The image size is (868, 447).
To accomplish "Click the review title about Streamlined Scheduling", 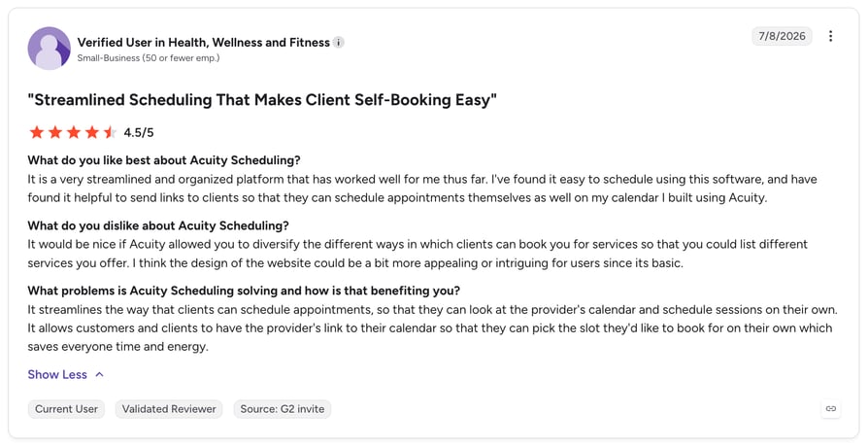I will point(262,100).
